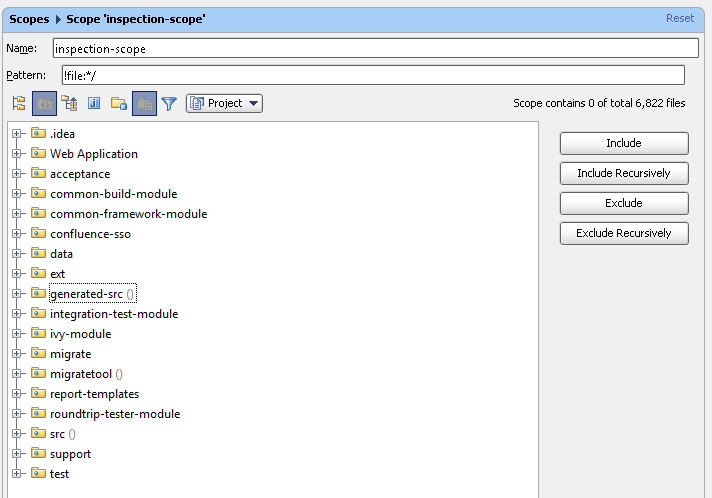Focus the Pattern input field
712x498 pixels.
point(373,75)
